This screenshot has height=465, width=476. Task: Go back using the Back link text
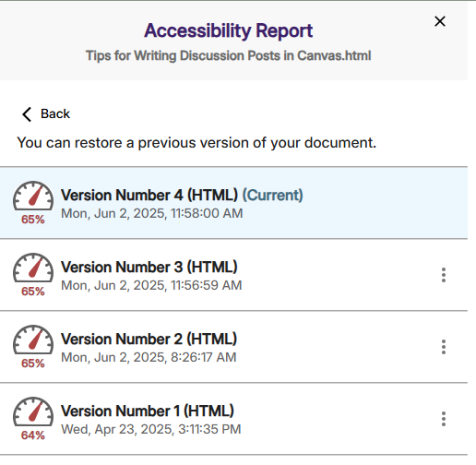pos(55,113)
